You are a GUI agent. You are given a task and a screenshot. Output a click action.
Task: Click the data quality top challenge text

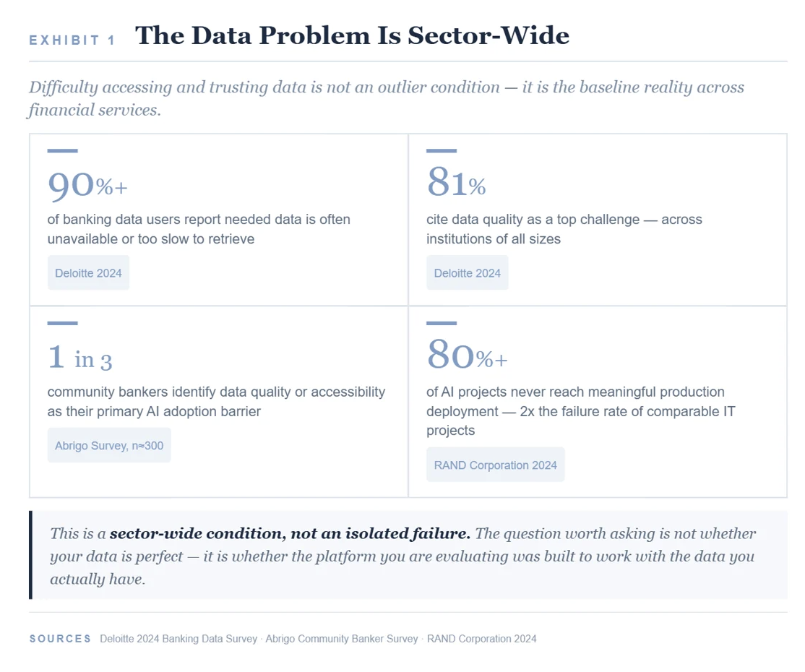point(564,229)
